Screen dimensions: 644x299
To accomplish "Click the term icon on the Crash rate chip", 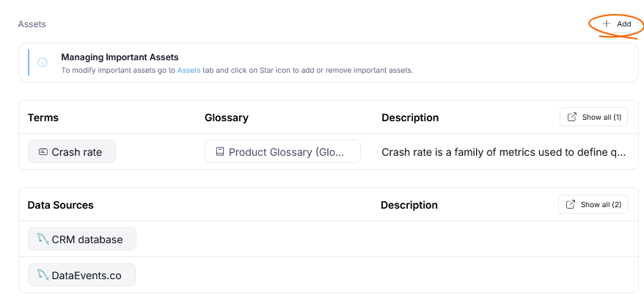I will tap(43, 152).
